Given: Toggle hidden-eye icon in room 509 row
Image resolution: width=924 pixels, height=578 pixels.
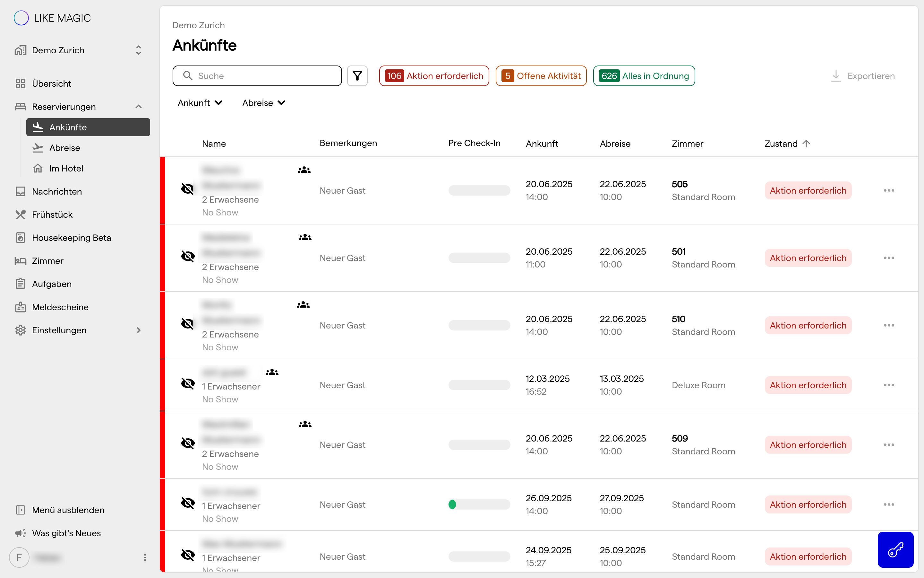Looking at the screenshot, I should [187, 443].
